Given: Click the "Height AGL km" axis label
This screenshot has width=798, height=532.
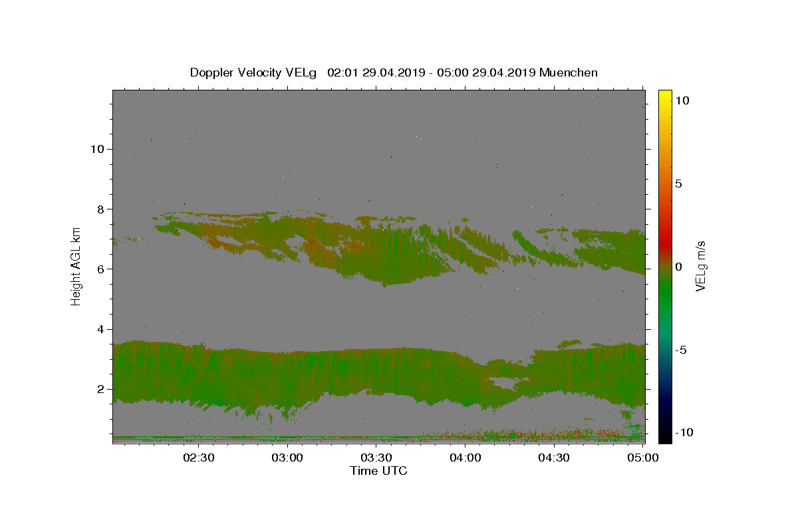Looking at the screenshot, I should (76, 267).
